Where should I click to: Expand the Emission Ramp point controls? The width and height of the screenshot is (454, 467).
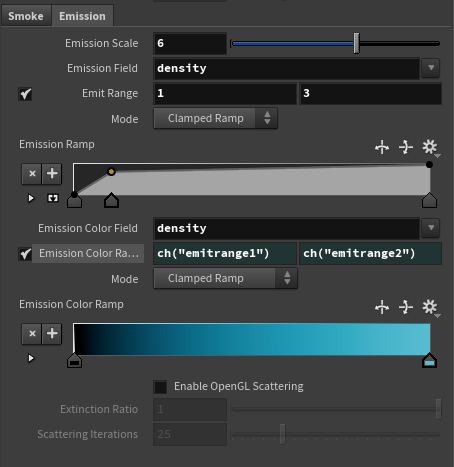31,198
